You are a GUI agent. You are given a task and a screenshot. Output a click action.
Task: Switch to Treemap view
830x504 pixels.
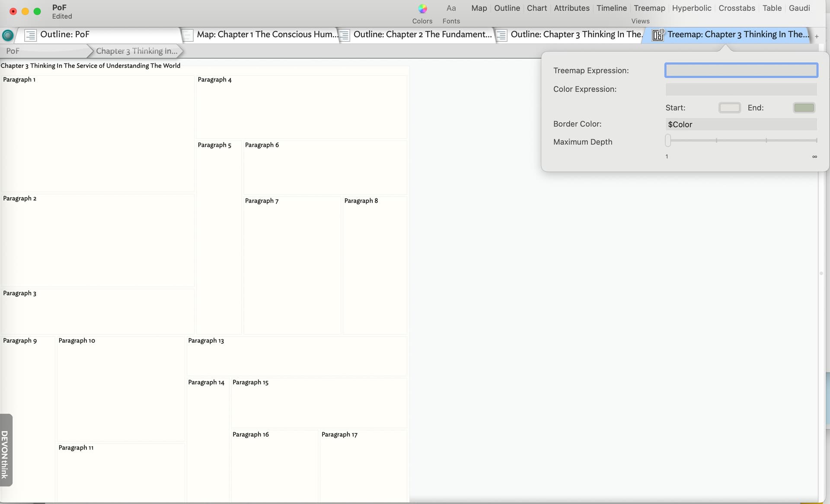pos(649,8)
